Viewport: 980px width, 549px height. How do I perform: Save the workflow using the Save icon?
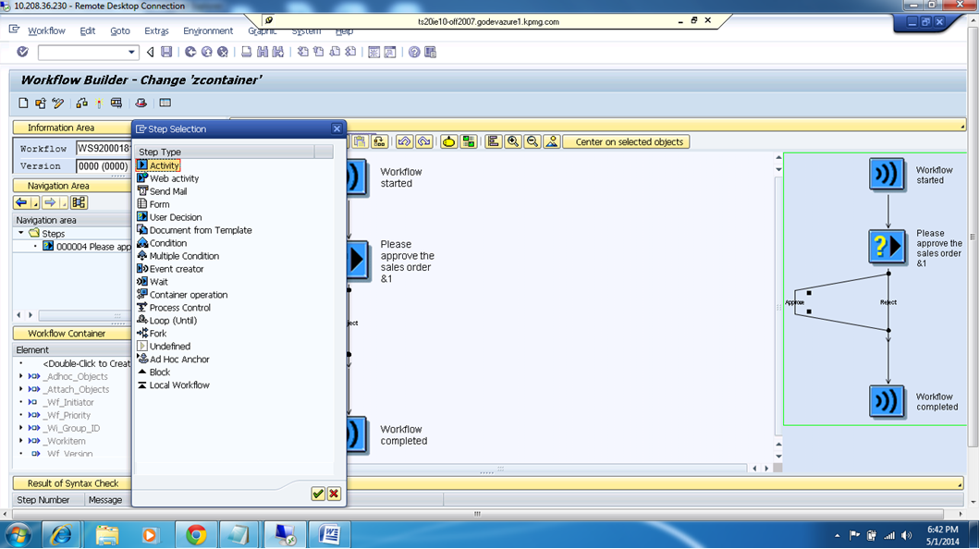(167, 53)
